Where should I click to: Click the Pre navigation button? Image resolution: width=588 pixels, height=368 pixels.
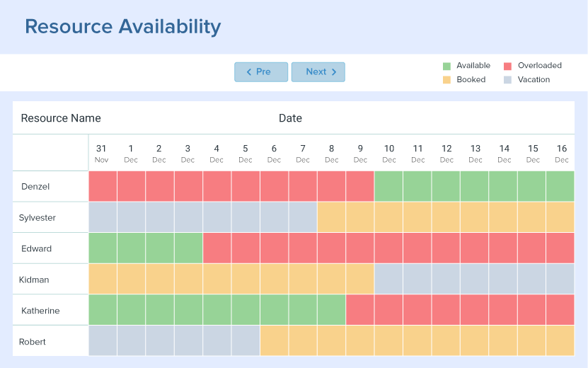click(x=261, y=72)
